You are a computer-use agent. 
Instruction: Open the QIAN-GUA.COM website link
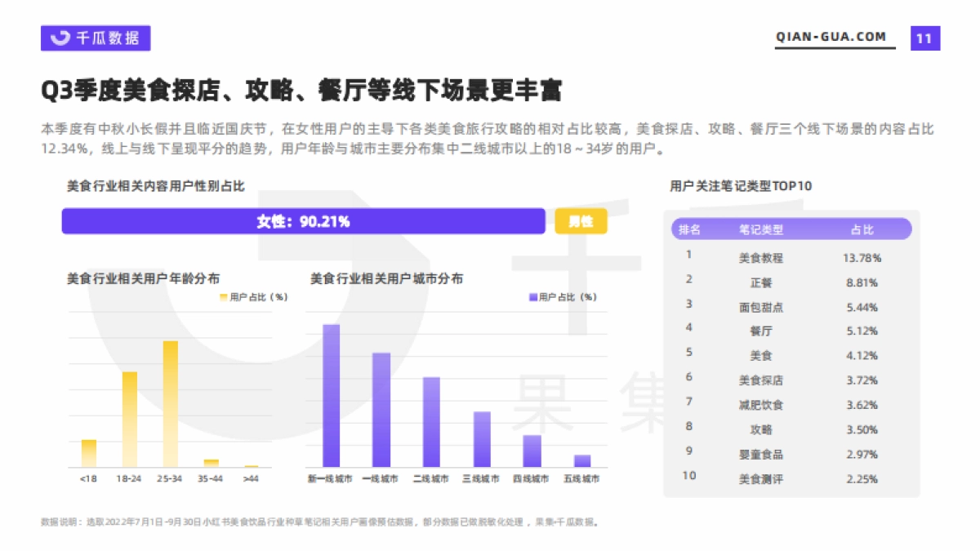tap(830, 36)
